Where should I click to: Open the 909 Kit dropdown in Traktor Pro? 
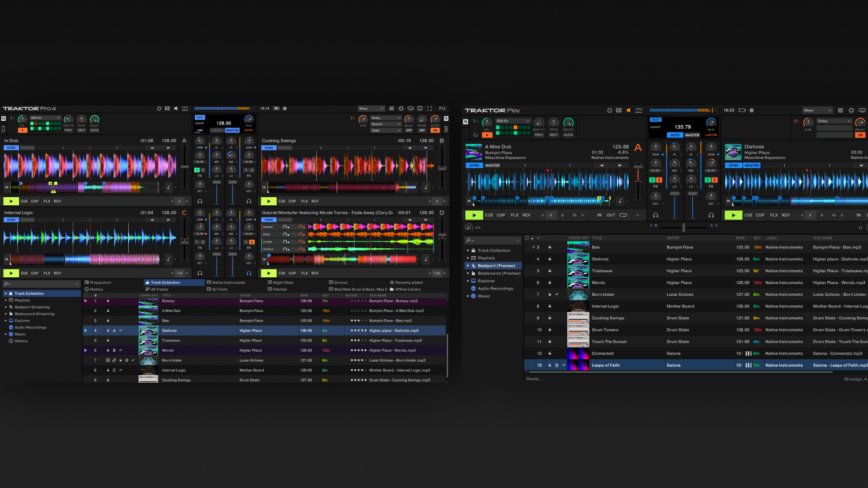(x=46, y=118)
